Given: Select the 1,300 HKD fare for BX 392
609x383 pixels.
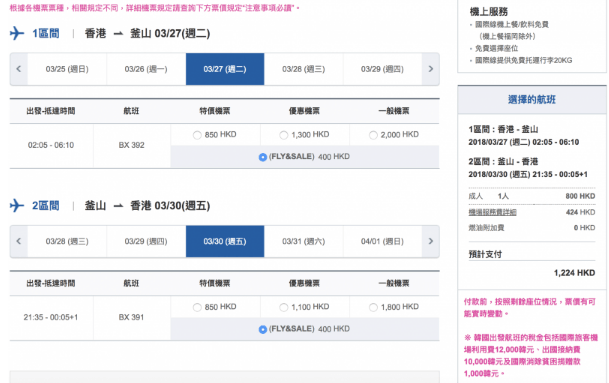Looking at the screenshot, I should [284, 135].
